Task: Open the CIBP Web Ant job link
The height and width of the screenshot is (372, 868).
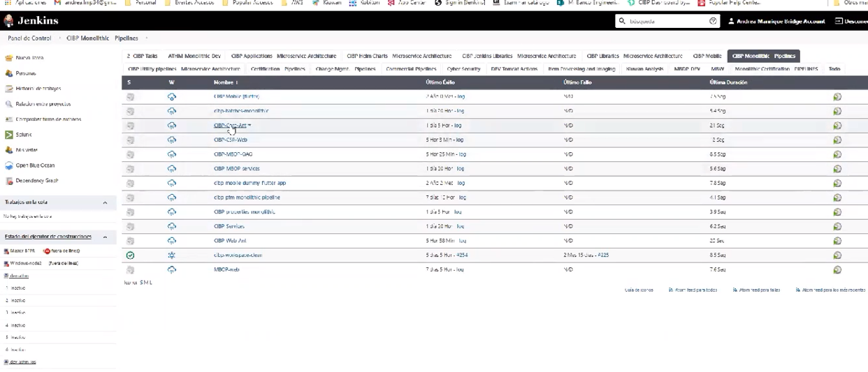Action: point(230,241)
